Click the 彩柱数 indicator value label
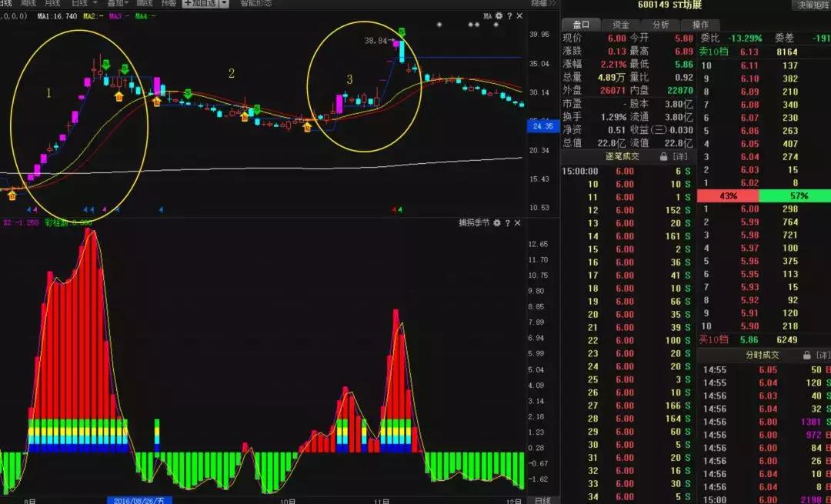Screen dimensions: 831x504 [68, 223]
